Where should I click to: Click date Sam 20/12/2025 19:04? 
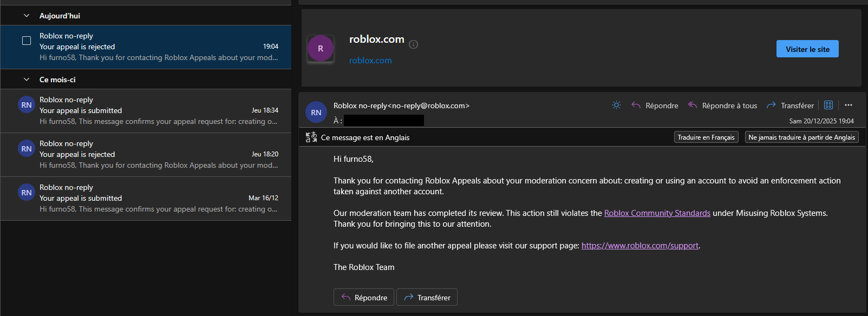(x=821, y=121)
